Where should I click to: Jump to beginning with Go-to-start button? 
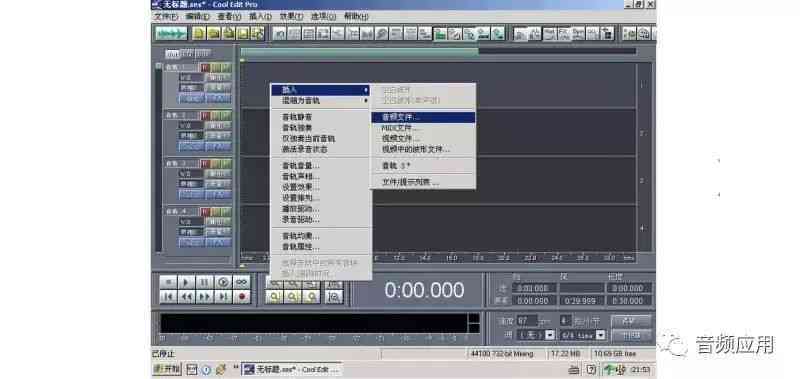point(168,297)
